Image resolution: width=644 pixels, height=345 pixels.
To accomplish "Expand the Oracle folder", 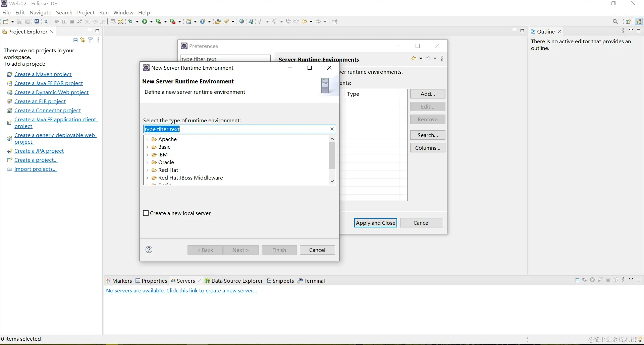I will click(147, 162).
